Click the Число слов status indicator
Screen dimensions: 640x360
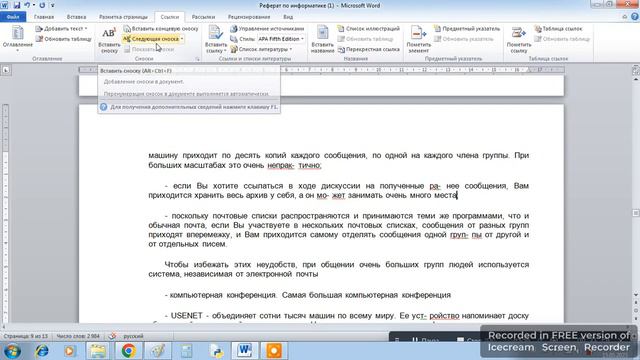tap(78, 336)
